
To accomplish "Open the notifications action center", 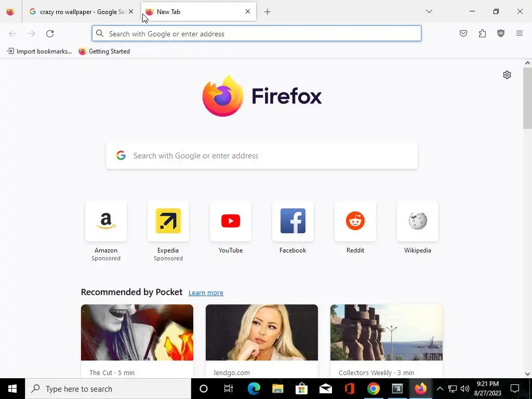I will coord(515,389).
